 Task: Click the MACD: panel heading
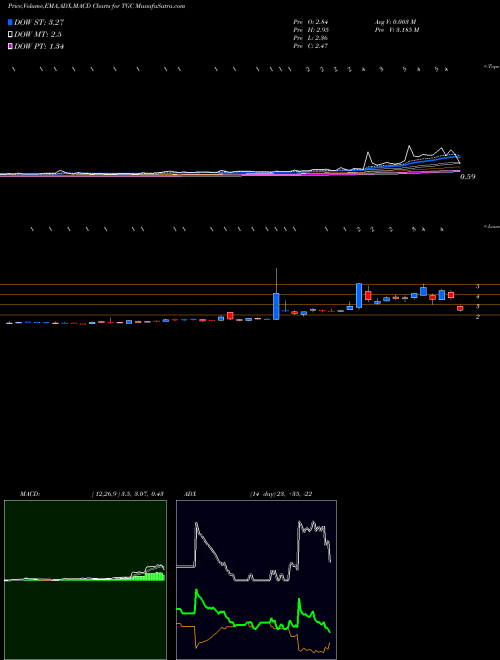(30, 494)
